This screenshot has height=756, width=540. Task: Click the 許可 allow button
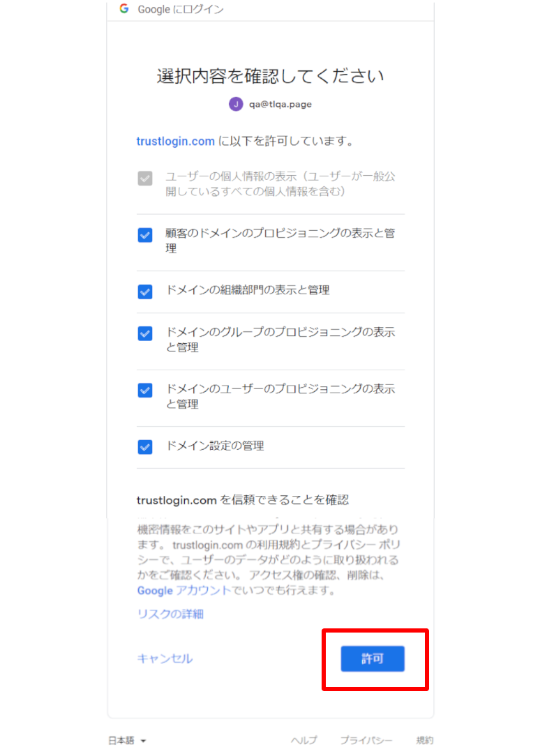coord(373,658)
